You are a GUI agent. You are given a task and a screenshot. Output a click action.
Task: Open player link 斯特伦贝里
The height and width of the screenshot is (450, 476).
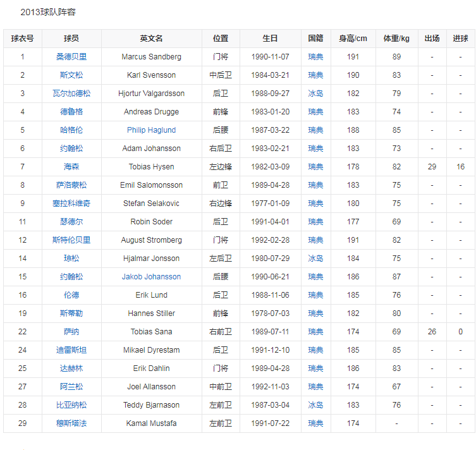pyautogui.click(x=71, y=240)
